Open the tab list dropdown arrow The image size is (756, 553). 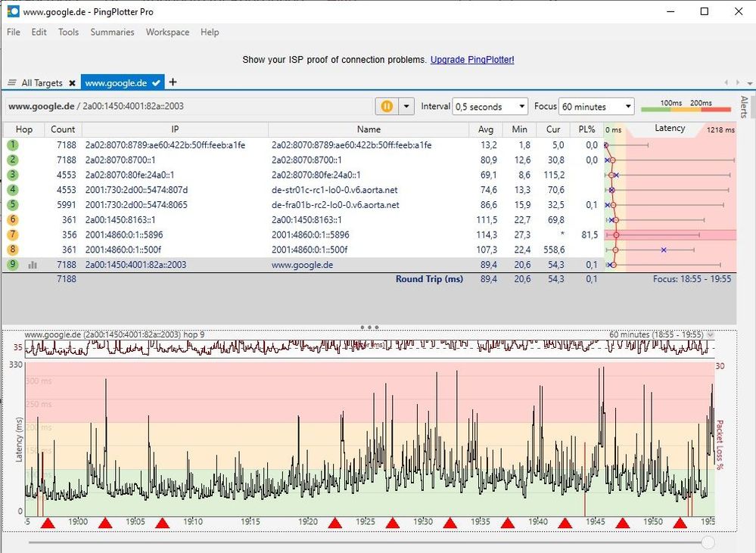pos(750,83)
